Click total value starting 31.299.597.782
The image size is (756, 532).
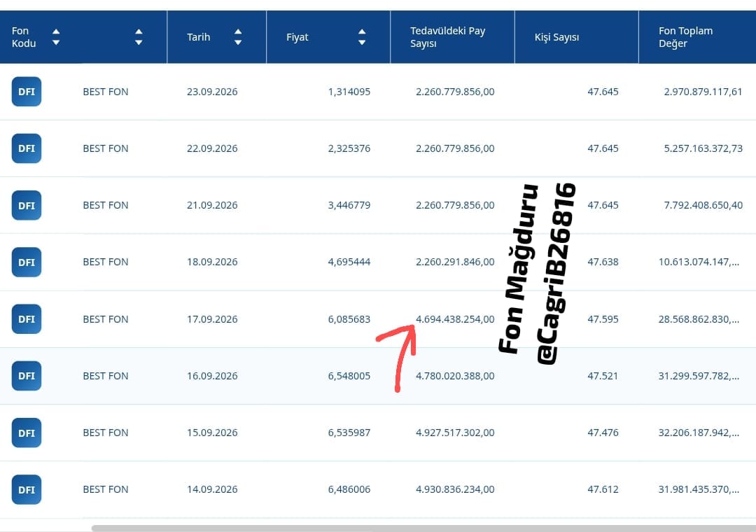[699, 376]
